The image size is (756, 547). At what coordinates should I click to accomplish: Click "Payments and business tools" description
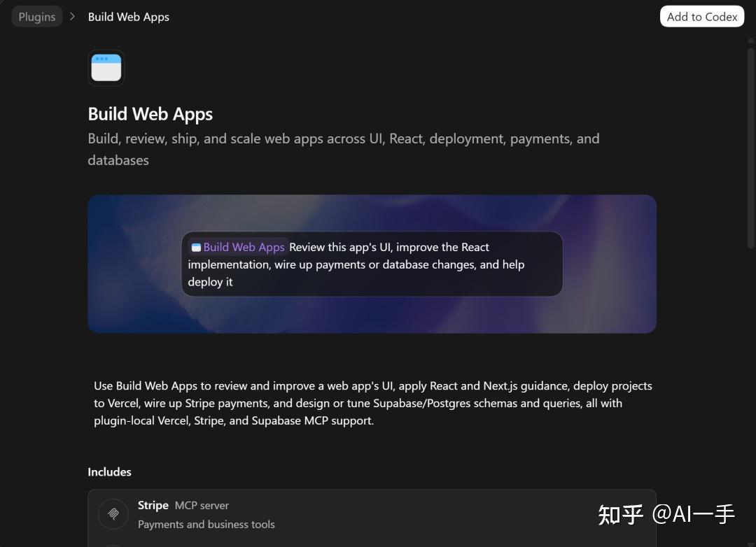pyautogui.click(x=206, y=525)
